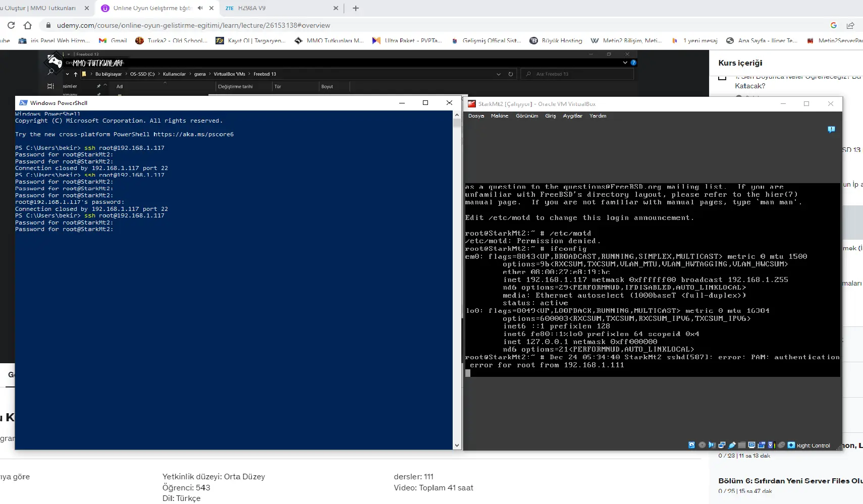Open Explorer help question mark icon

click(633, 63)
